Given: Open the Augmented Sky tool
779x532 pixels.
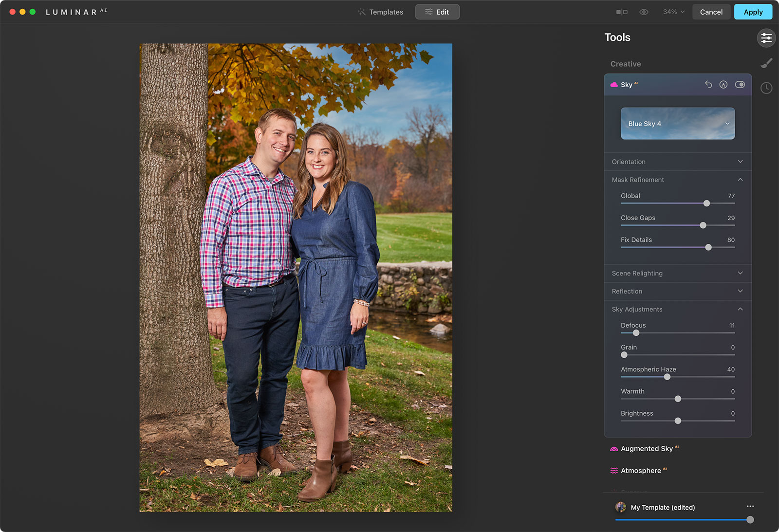Looking at the screenshot, I should click(646, 449).
